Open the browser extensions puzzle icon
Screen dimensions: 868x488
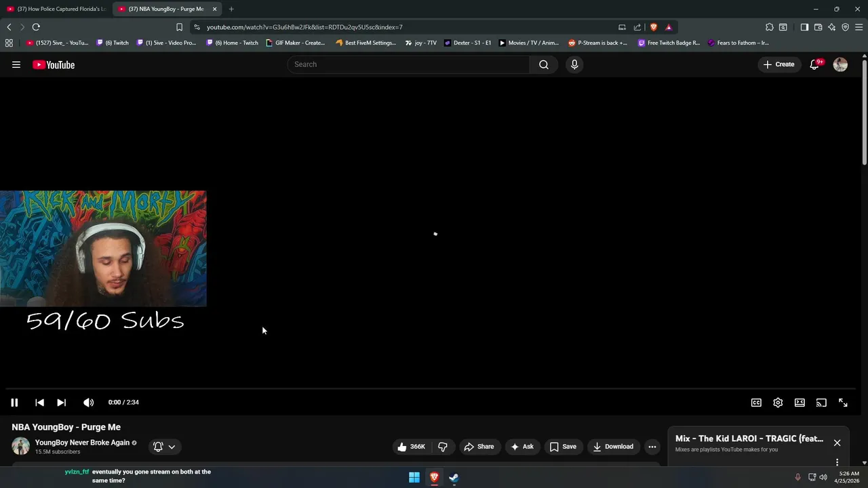coord(770,27)
